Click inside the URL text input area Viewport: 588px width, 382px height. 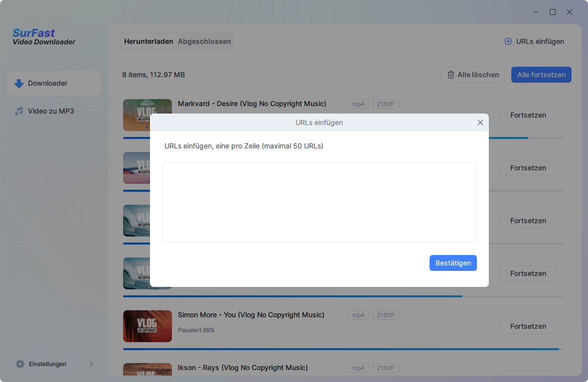click(x=319, y=202)
